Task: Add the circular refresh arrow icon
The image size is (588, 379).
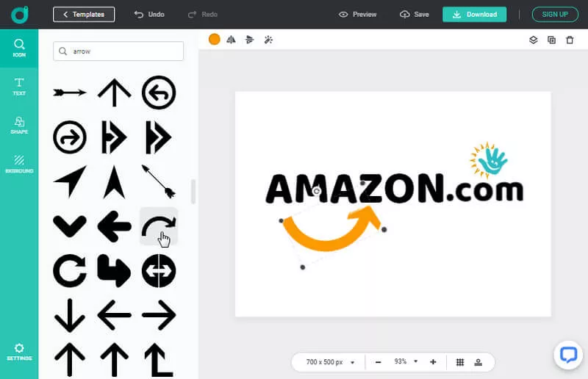Action: [x=70, y=270]
